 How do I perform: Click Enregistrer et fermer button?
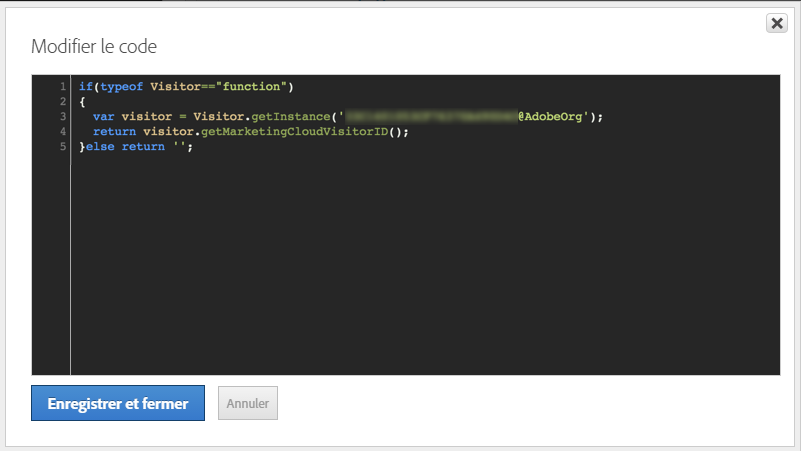pyautogui.click(x=118, y=403)
